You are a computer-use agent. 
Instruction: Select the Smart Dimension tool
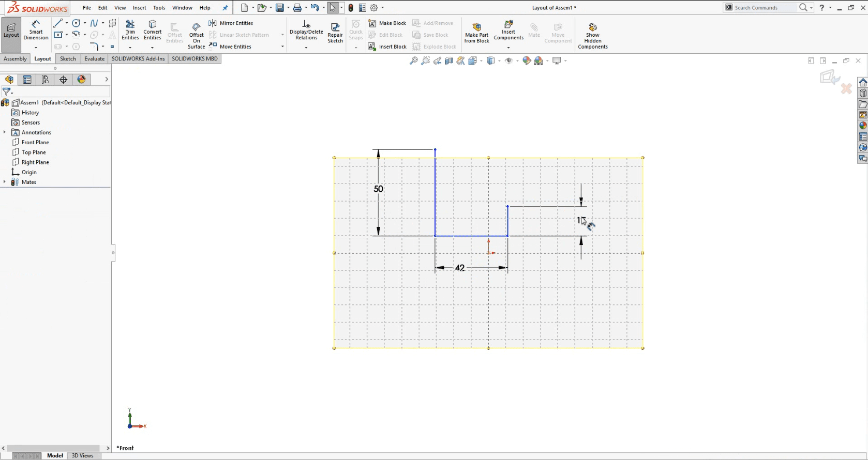pyautogui.click(x=36, y=30)
